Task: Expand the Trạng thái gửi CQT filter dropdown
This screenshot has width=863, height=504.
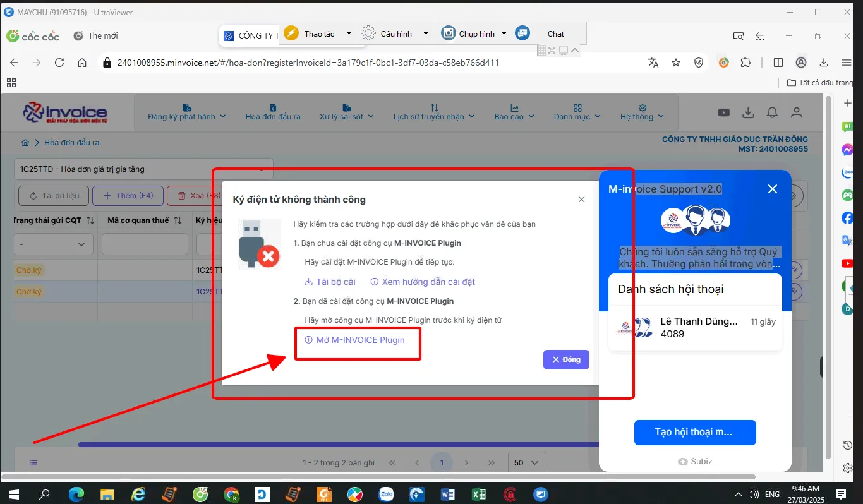Action: coord(54,244)
